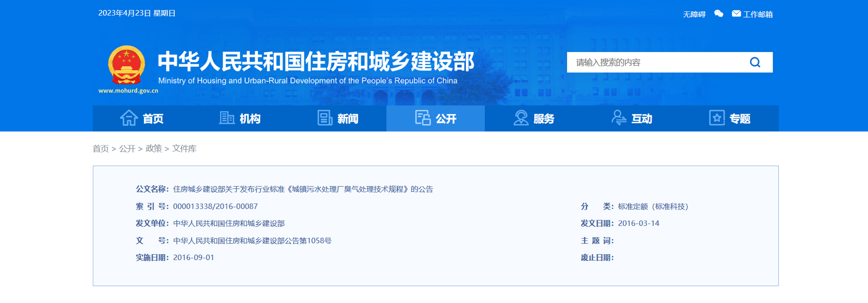This screenshot has height=303, width=868.
Task: Go to 首页 in the breadcrumb
Action: point(101,149)
